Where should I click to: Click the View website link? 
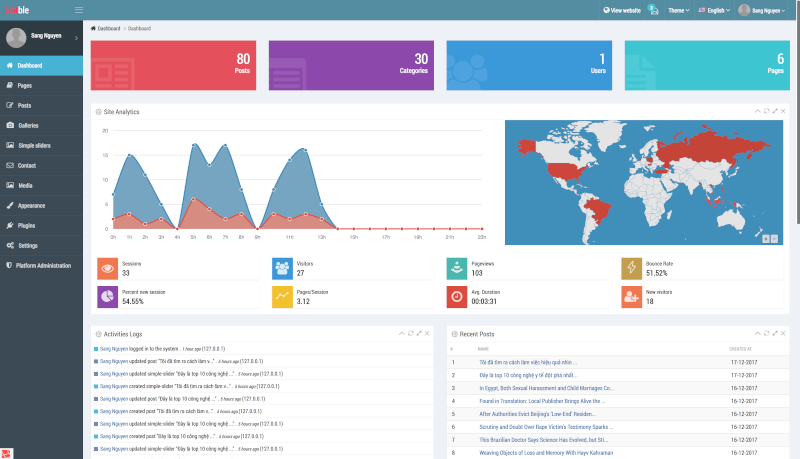622,9
